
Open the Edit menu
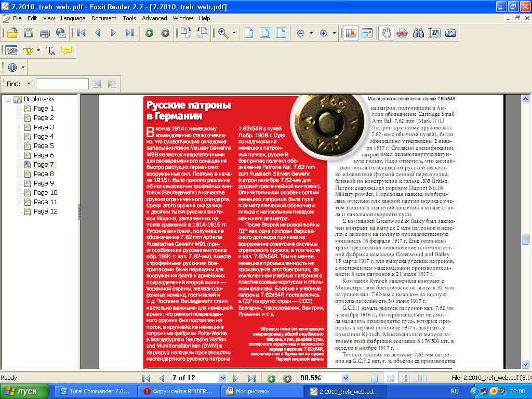pos(32,18)
